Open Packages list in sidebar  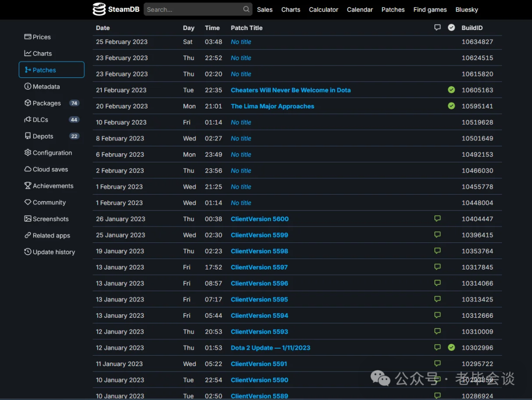[52, 103]
